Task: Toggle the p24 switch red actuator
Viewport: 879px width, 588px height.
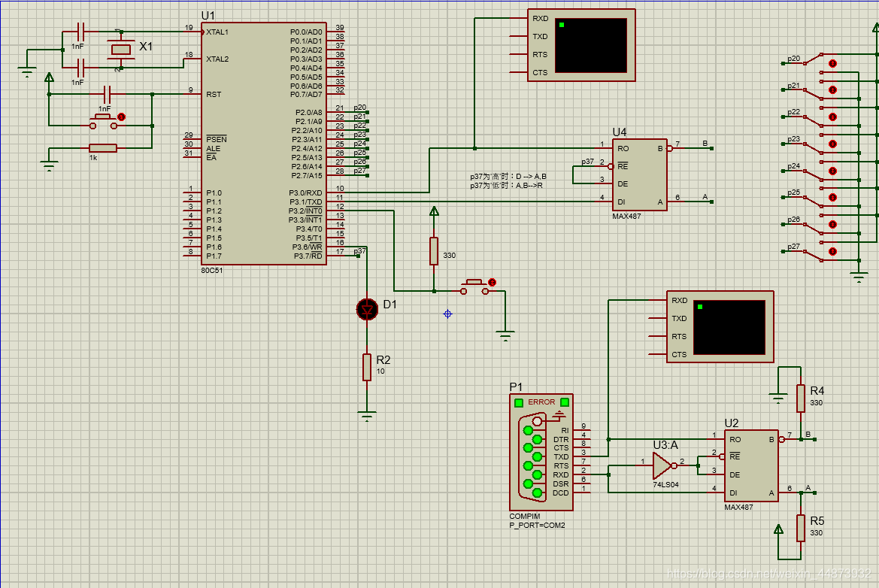Action: tap(832, 171)
